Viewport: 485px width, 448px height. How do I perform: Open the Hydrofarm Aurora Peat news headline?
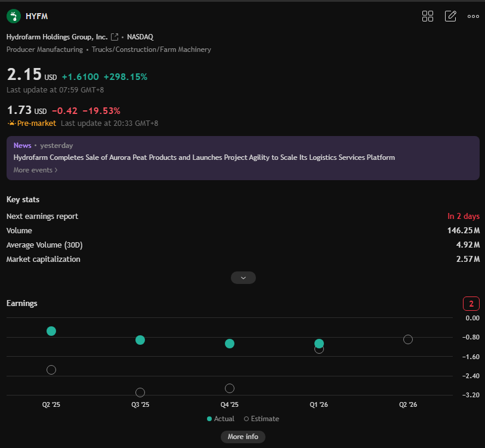(204, 157)
